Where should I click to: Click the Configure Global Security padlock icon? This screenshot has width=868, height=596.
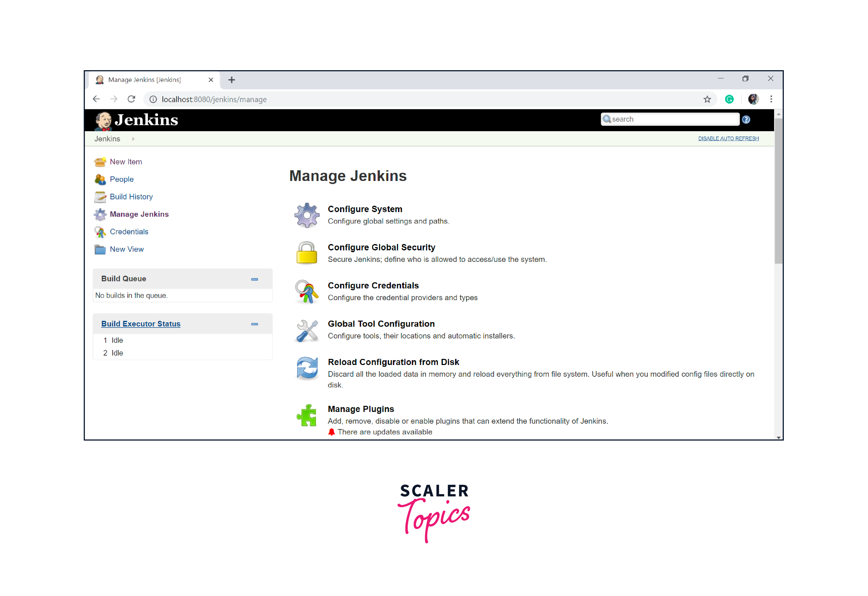pyautogui.click(x=307, y=253)
